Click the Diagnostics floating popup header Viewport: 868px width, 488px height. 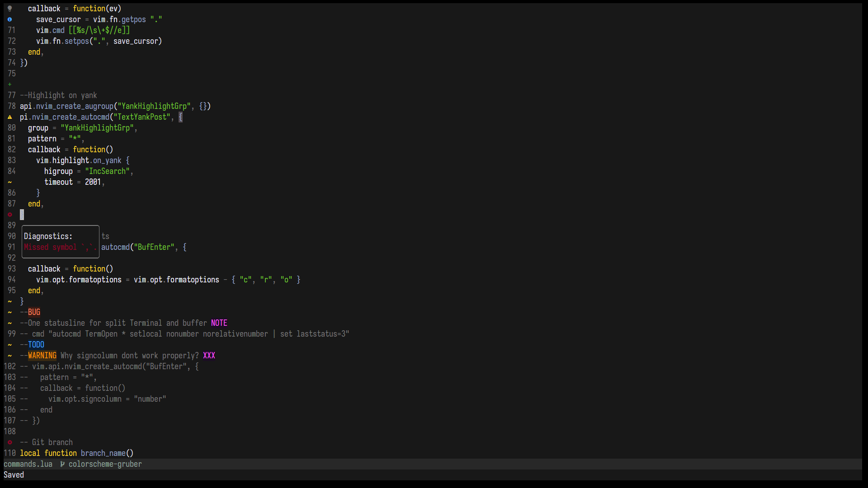48,236
